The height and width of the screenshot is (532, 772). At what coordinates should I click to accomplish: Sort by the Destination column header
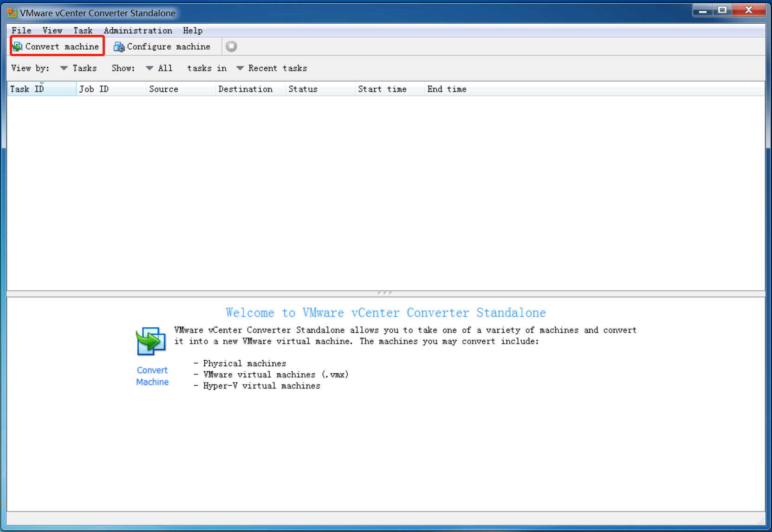coord(251,89)
